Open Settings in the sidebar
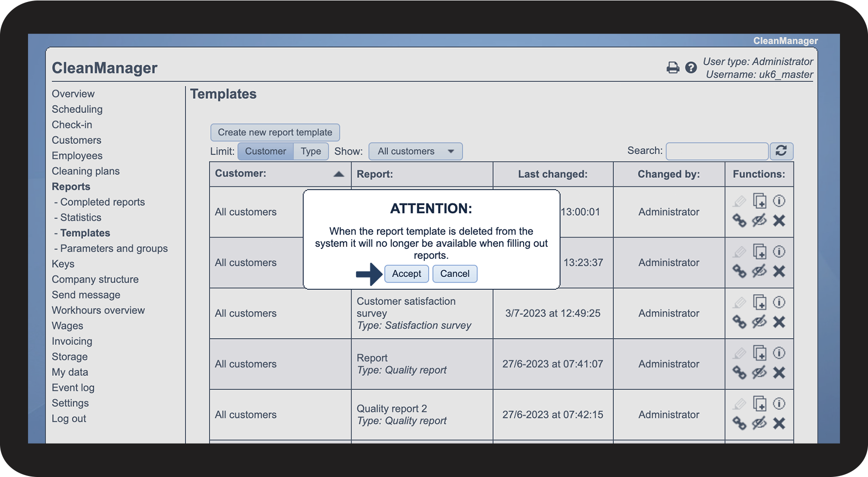Image resolution: width=868 pixels, height=477 pixels. coord(70,403)
